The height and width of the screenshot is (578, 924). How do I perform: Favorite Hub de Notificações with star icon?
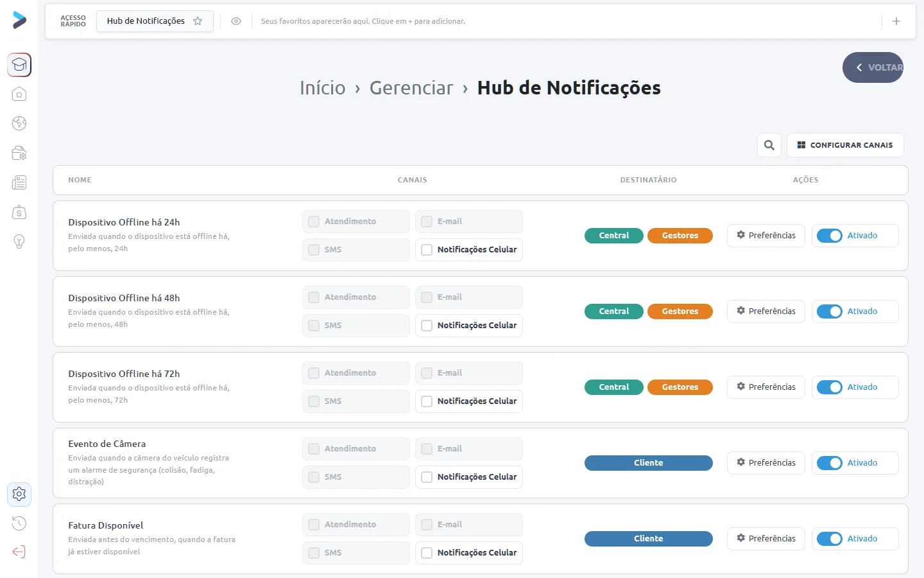coord(198,21)
